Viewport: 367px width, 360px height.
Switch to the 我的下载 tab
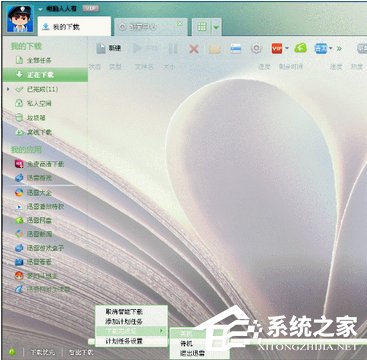(x=74, y=27)
